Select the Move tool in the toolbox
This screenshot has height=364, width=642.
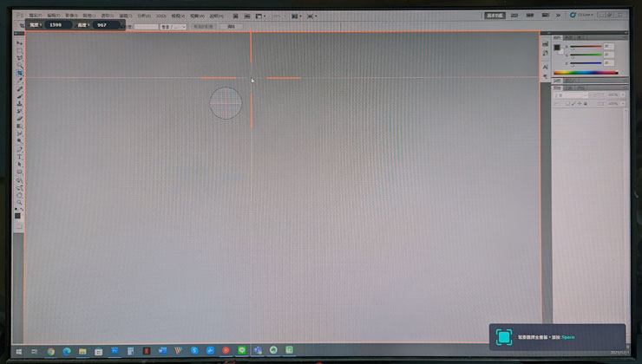(19, 42)
